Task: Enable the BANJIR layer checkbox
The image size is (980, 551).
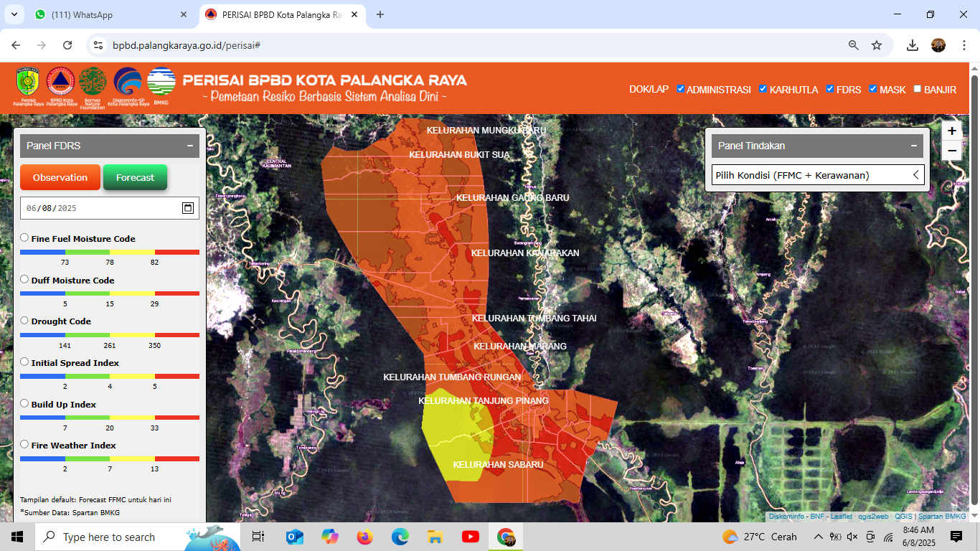Action: click(918, 89)
